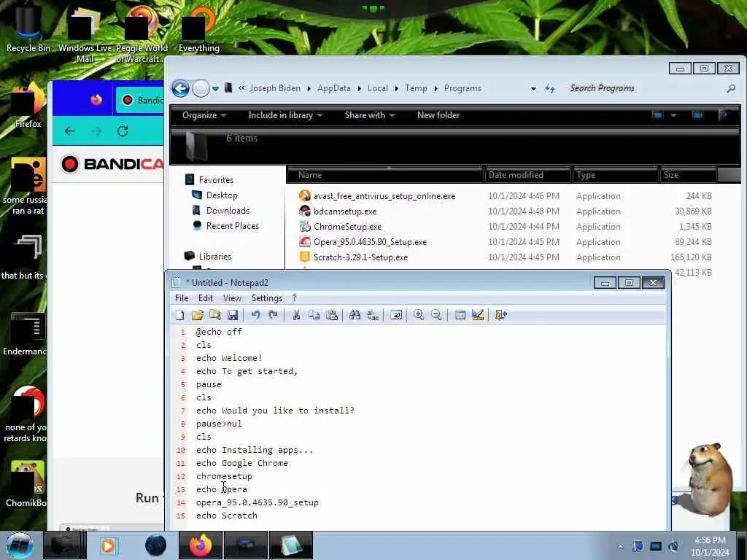
Task: Sort files by the Size column header
Action: pyautogui.click(x=687, y=175)
